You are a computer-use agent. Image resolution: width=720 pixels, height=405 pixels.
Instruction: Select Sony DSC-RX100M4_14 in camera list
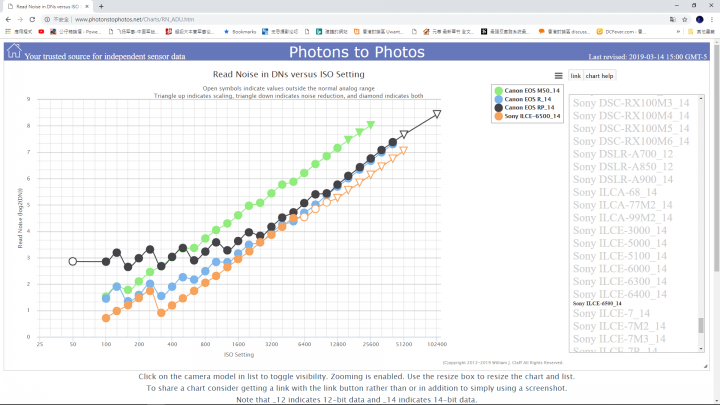coord(631,116)
